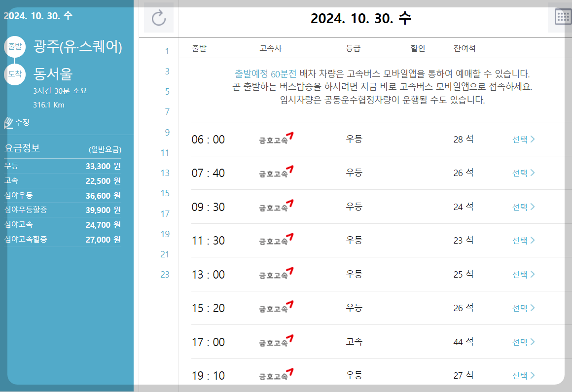This screenshot has width=572, height=392.
Task: Click the refresh icon to reload departures
Action: tap(159, 18)
